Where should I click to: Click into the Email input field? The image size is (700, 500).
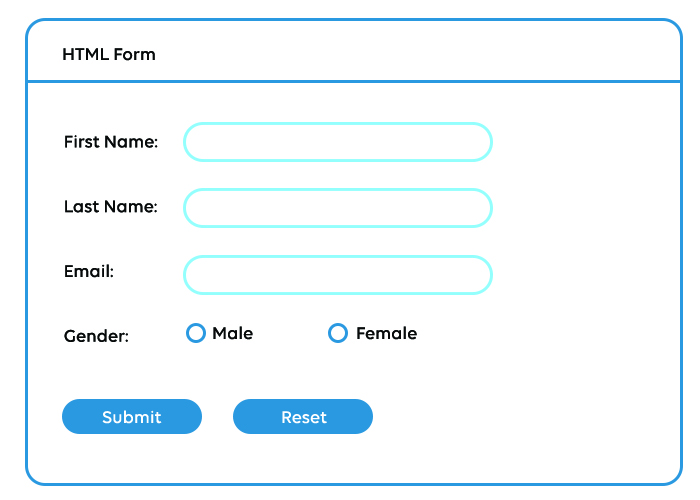[x=337, y=275]
